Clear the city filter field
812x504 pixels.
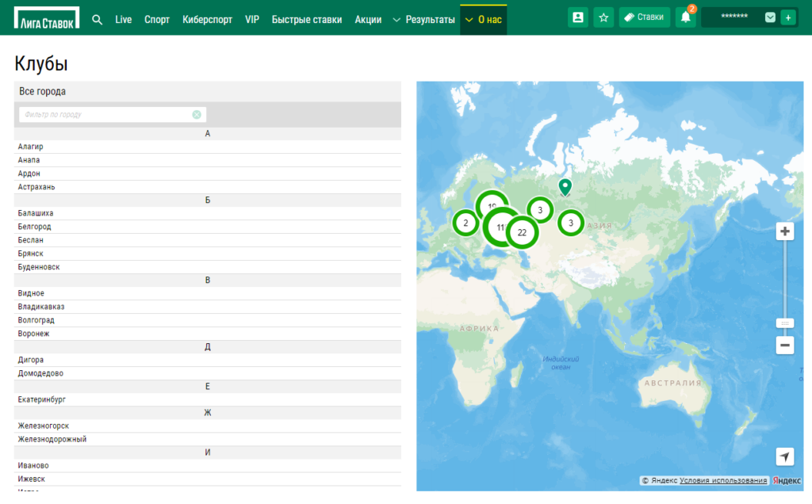tap(197, 114)
